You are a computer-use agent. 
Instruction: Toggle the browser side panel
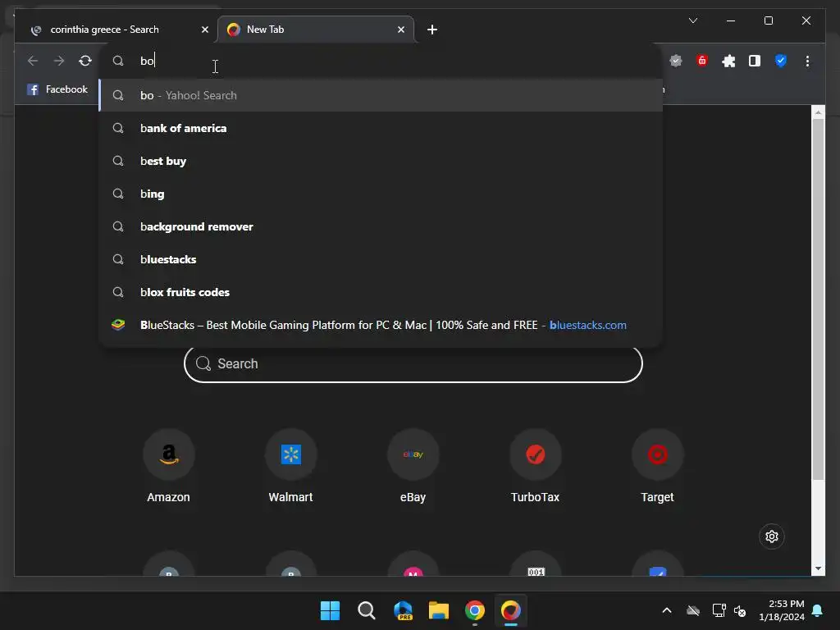pyautogui.click(x=755, y=61)
